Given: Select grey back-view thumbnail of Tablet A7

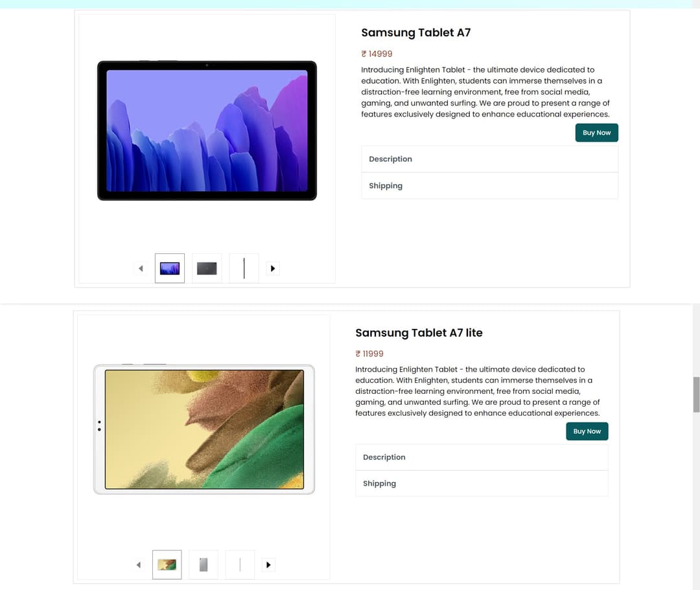Looking at the screenshot, I should click(207, 269).
